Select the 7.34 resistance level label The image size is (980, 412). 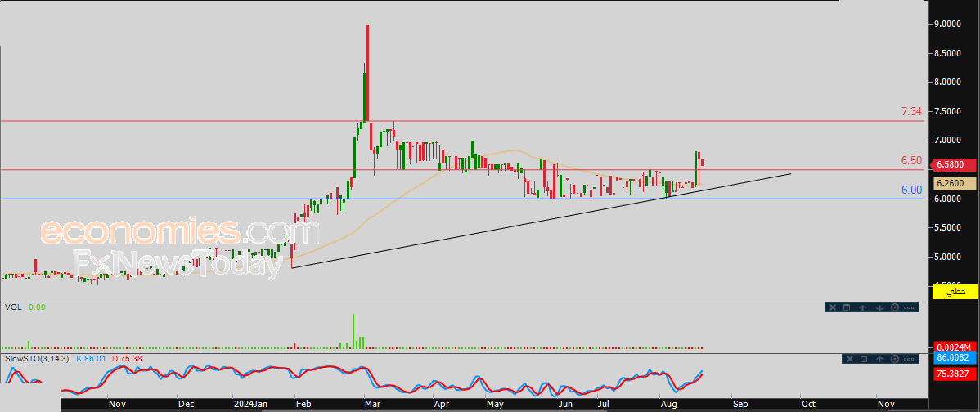(x=911, y=112)
